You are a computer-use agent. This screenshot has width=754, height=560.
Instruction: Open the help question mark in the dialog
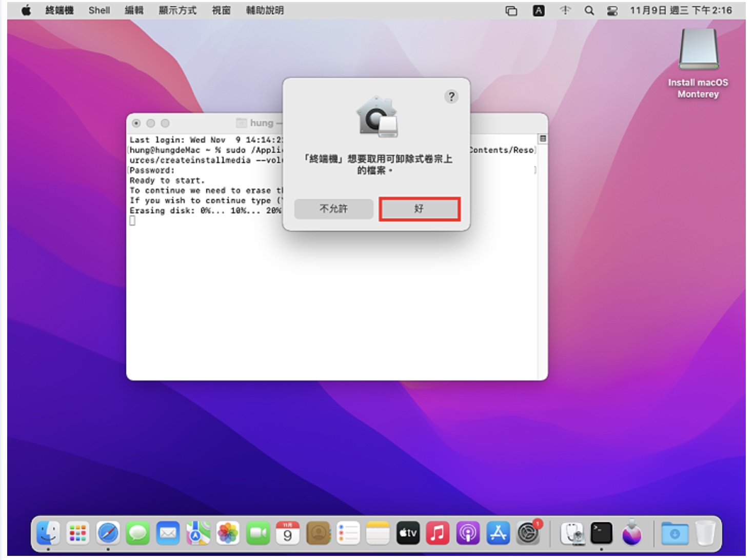pyautogui.click(x=451, y=96)
